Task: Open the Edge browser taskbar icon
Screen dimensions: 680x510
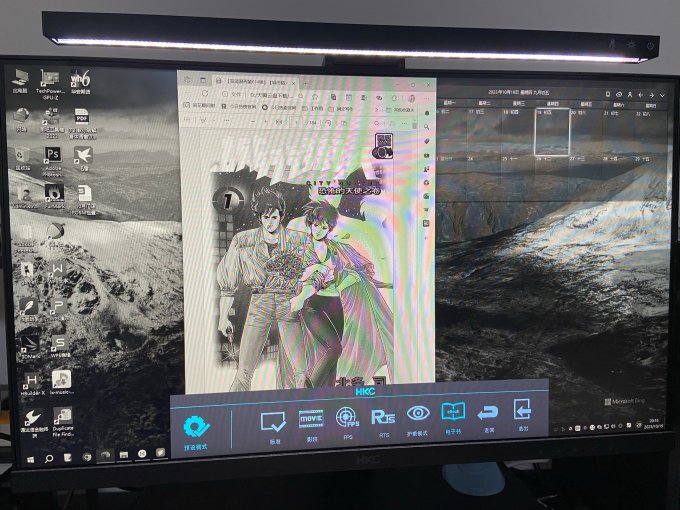Action: 105,455
